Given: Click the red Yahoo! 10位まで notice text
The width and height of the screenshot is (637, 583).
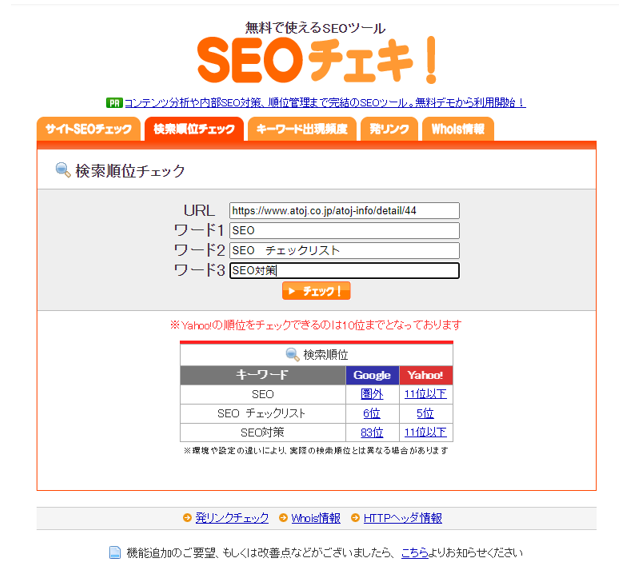Looking at the screenshot, I should (316, 325).
